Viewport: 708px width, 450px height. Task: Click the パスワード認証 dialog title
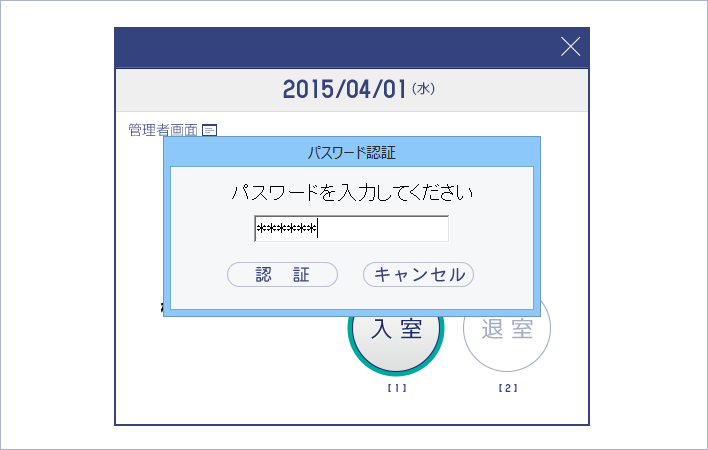click(x=351, y=153)
